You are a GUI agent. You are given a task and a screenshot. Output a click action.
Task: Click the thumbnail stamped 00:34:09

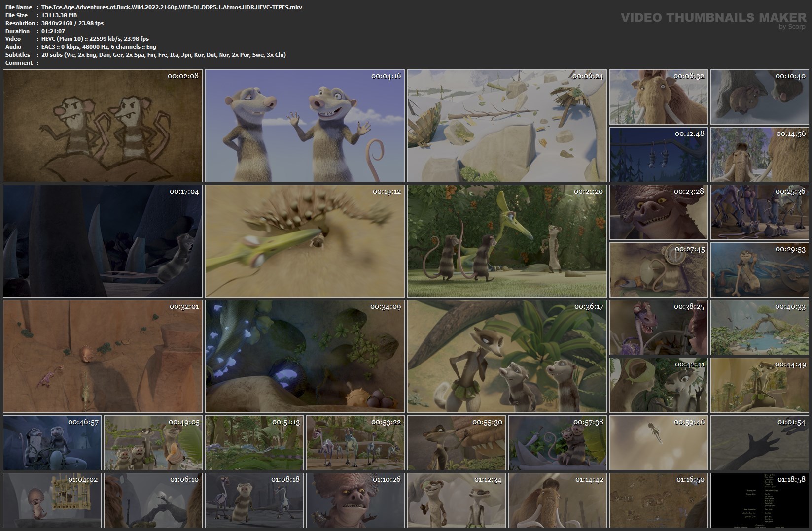point(305,356)
